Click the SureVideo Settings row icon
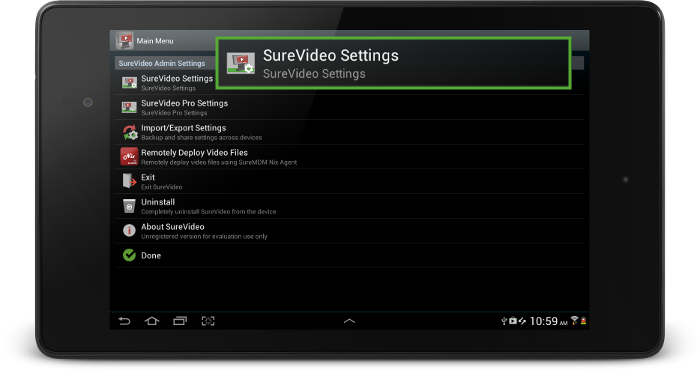 click(x=129, y=83)
